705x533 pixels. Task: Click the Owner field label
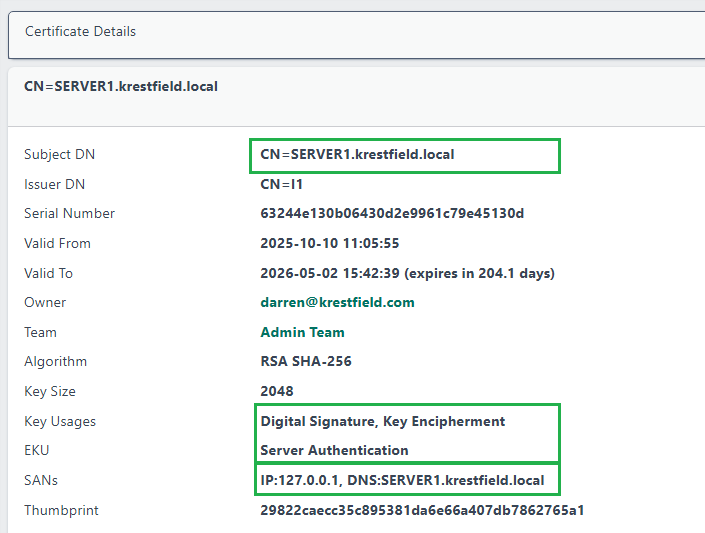pyautogui.click(x=45, y=302)
